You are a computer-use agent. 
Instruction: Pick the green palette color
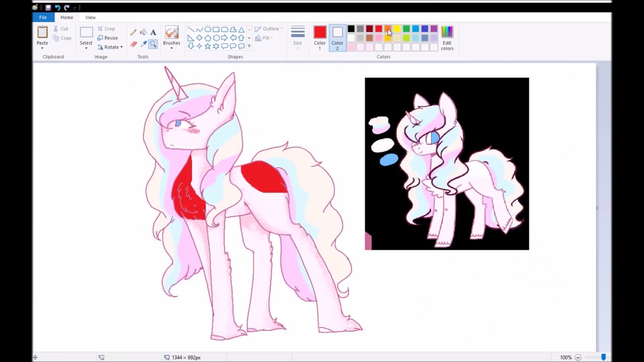(407, 29)
